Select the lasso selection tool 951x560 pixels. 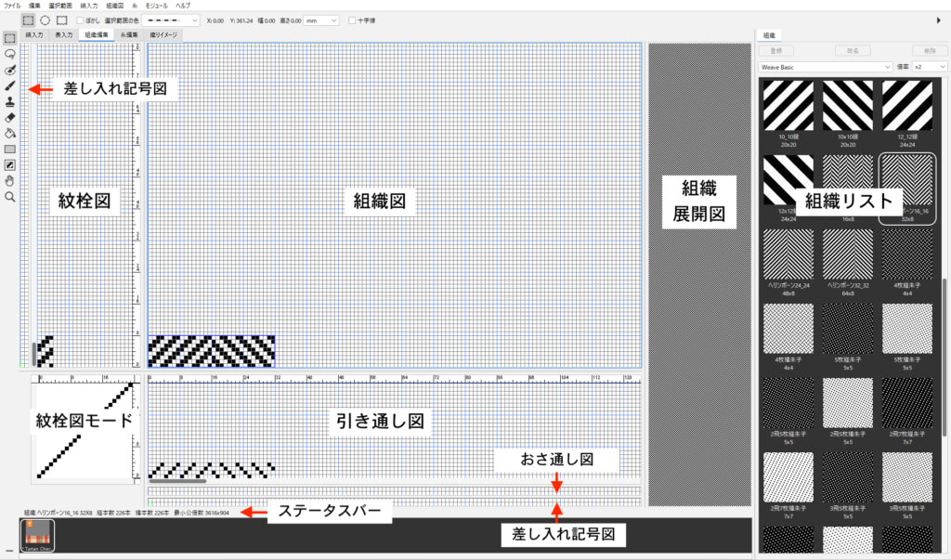point(9,54)
